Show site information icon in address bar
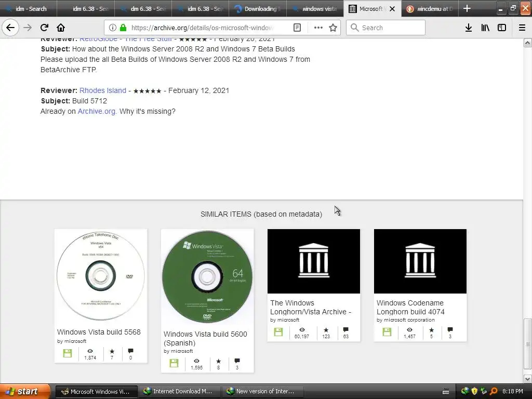This screenshot has height=399, width=532. pyautogui.click(x=112, y=28)
